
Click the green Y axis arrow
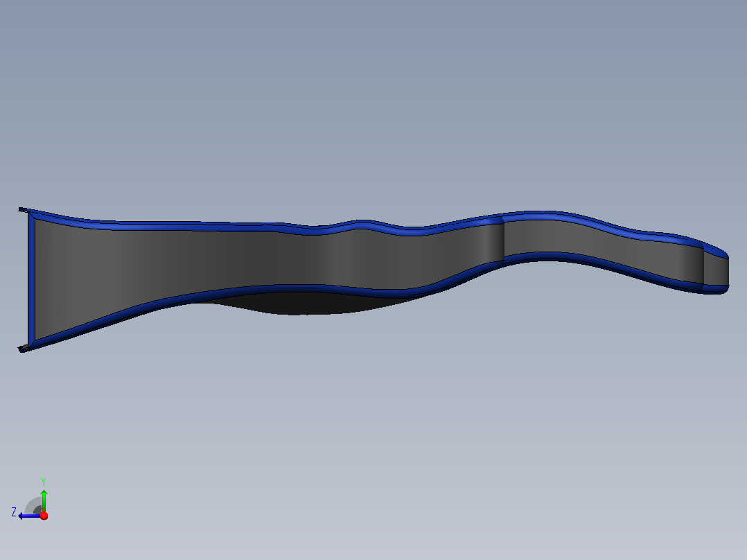pos(44,500)
